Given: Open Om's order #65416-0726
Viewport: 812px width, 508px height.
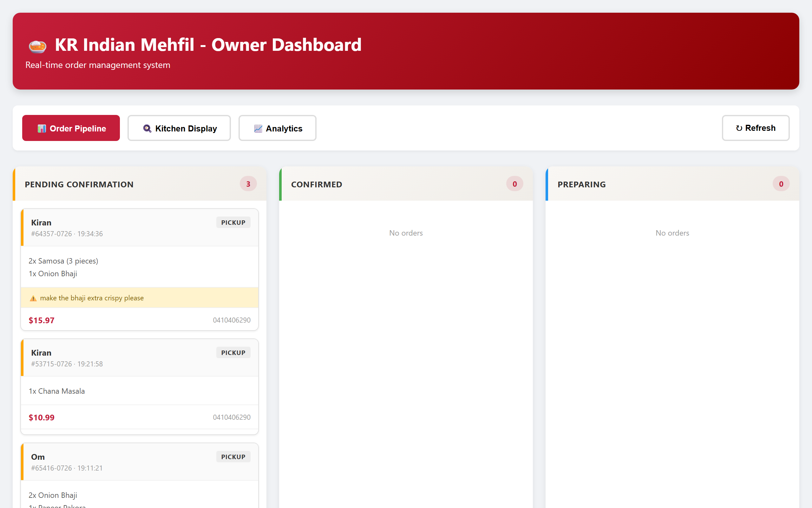Looking at the screenshot, I should pyautogui.click(x=140, y=475).
